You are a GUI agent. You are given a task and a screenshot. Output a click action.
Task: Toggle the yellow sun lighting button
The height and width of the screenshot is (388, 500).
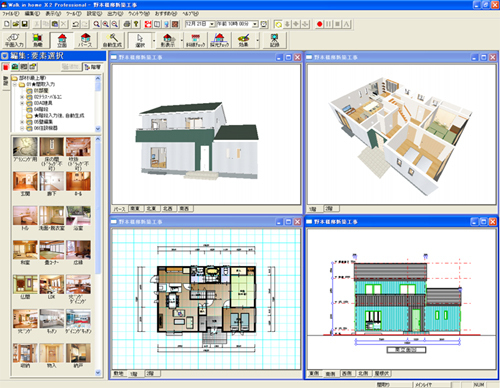(278, 24)
